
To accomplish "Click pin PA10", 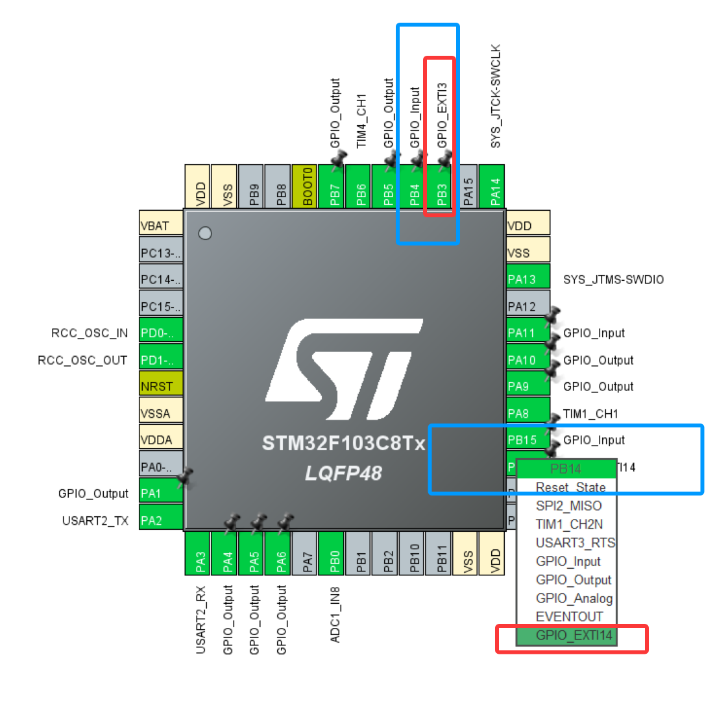I will 528,357.
